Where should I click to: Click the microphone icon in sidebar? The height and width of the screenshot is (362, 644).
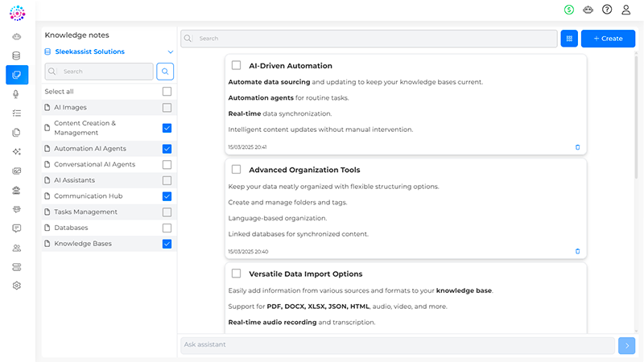point(16,94)
